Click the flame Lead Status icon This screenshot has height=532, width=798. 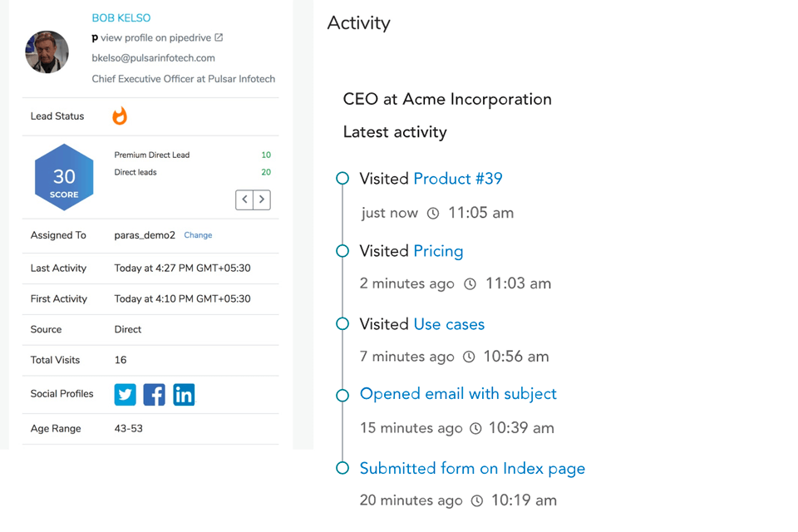(x=120, y=116)
